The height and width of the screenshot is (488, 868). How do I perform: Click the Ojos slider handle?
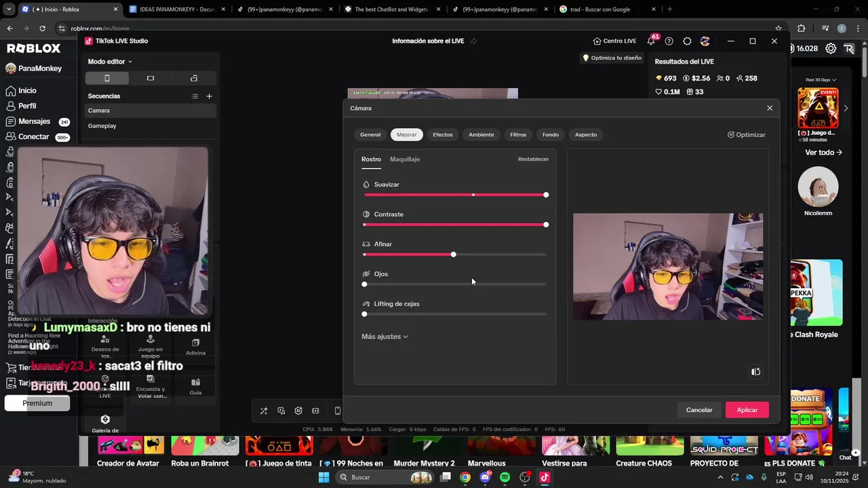tap(364, 285)
